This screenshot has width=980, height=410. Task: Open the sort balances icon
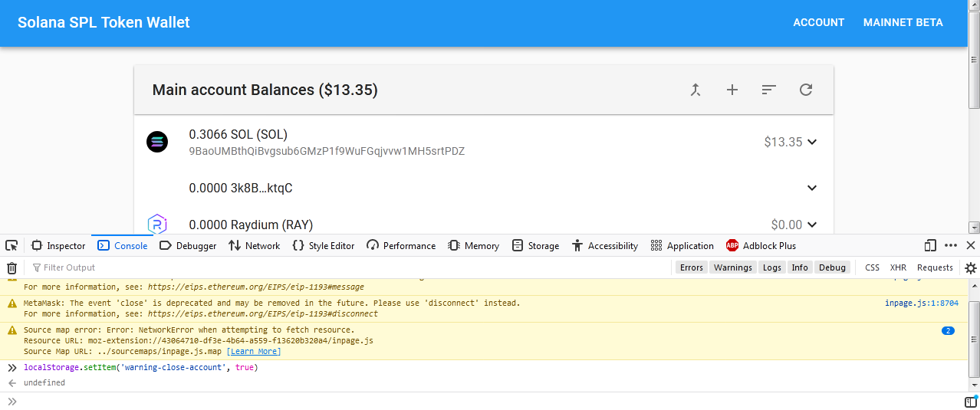(x=769, y=90)
